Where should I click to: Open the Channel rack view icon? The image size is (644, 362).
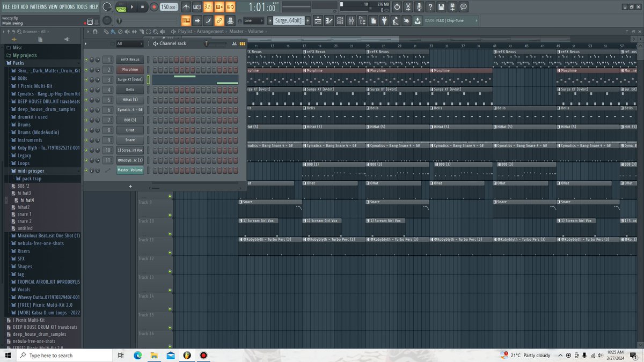[x=340, y=21]
